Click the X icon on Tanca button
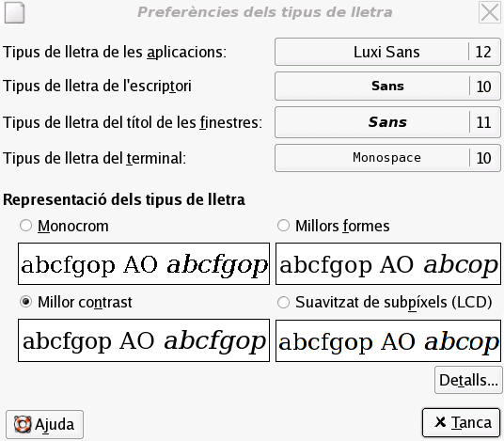504x441 pixels. (x=440, y=421)
